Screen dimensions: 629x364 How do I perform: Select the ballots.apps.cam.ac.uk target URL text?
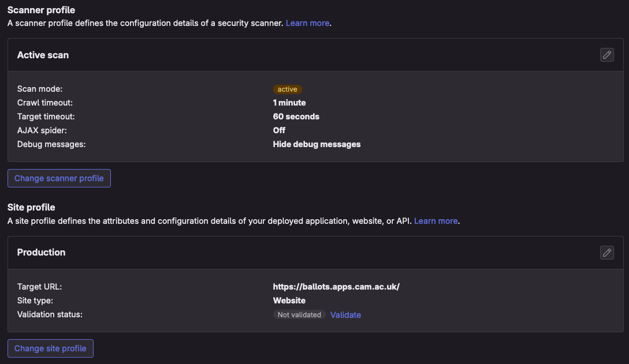[x=336, y=287]
